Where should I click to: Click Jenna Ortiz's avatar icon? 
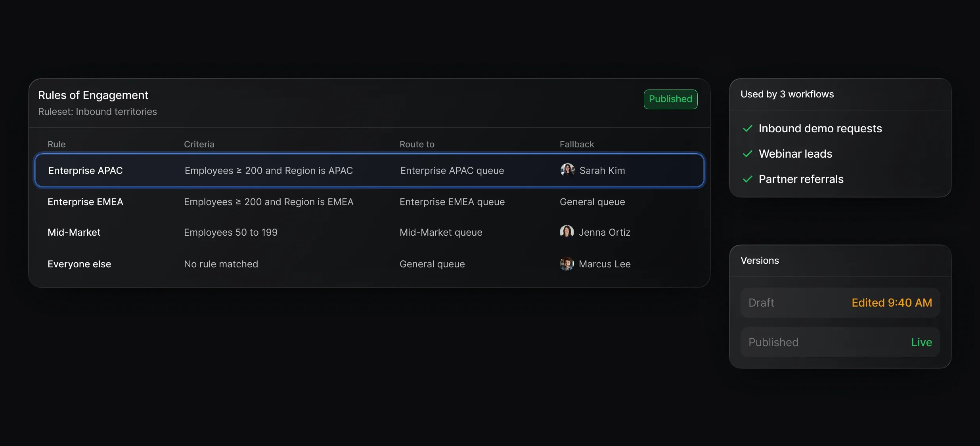(567, 232)
